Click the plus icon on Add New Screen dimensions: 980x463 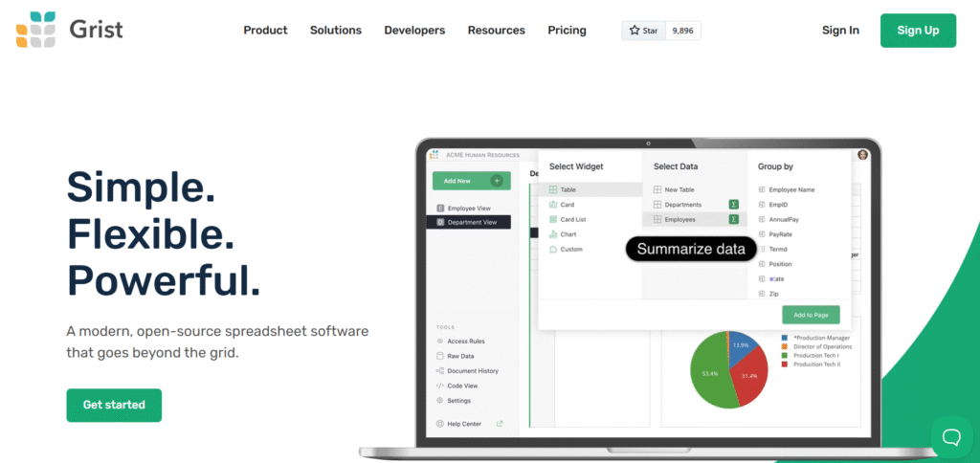tap(497, 181)
